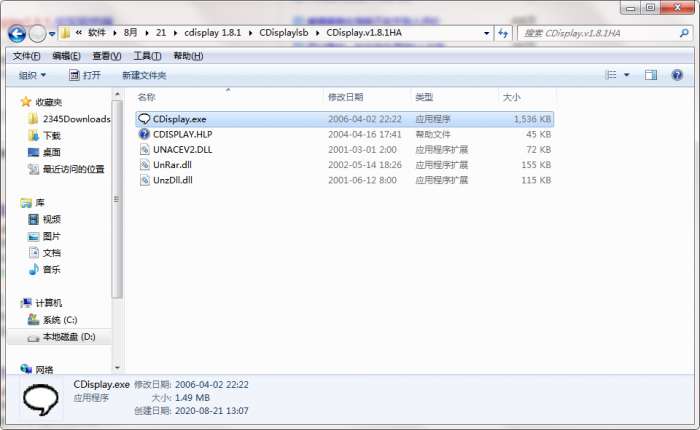Select the 21 breadcrumb segment
Screen dimensions: 700x430
click(x=161, y=33)
